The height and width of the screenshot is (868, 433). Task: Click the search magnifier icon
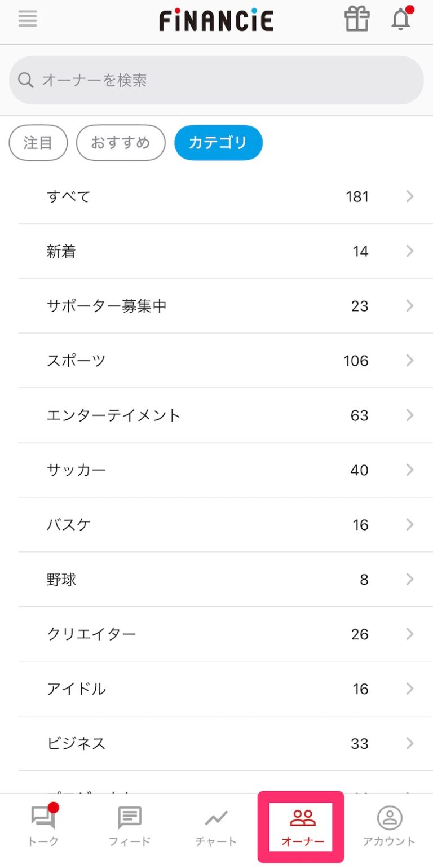point(26,80)
